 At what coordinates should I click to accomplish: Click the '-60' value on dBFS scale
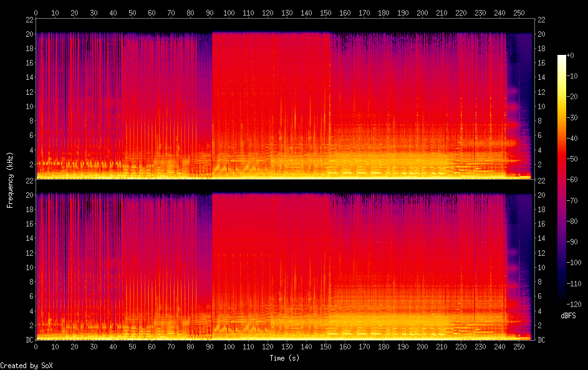[572, 179]
